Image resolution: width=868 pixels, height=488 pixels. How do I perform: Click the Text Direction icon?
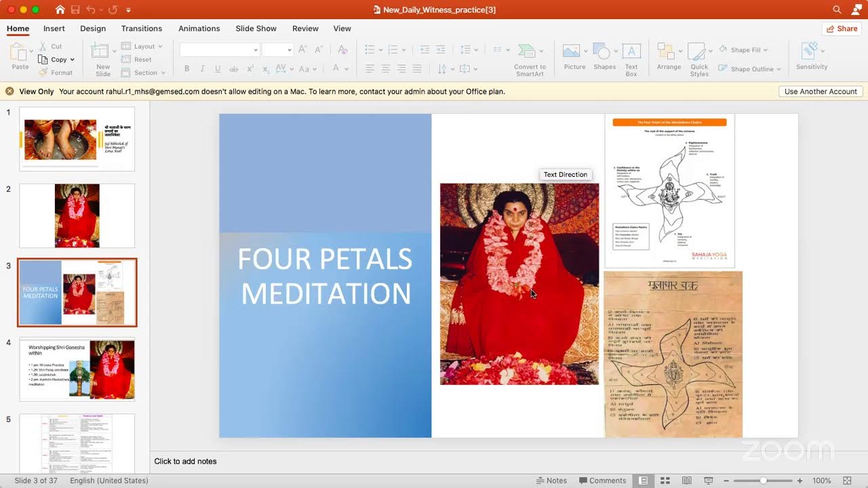point(442,68)
